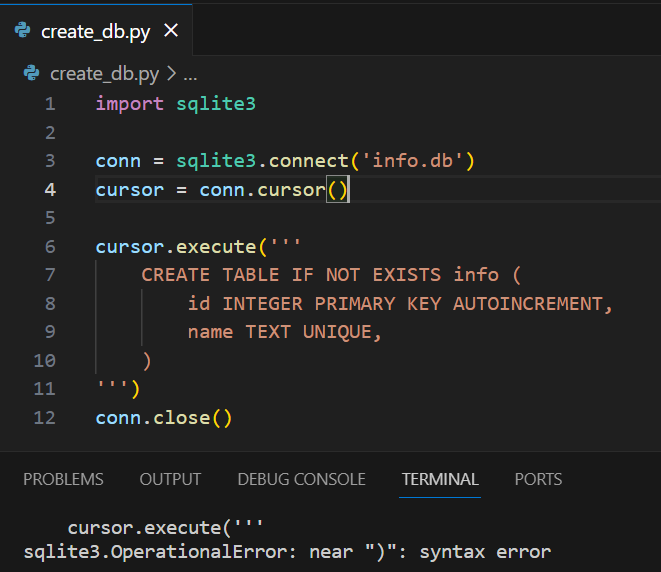Click 'CREATE TABLE IF NOT EXISTS info' text
This screenshot has height=572, width=661.
pyautogui.click(x=320, y=275)
